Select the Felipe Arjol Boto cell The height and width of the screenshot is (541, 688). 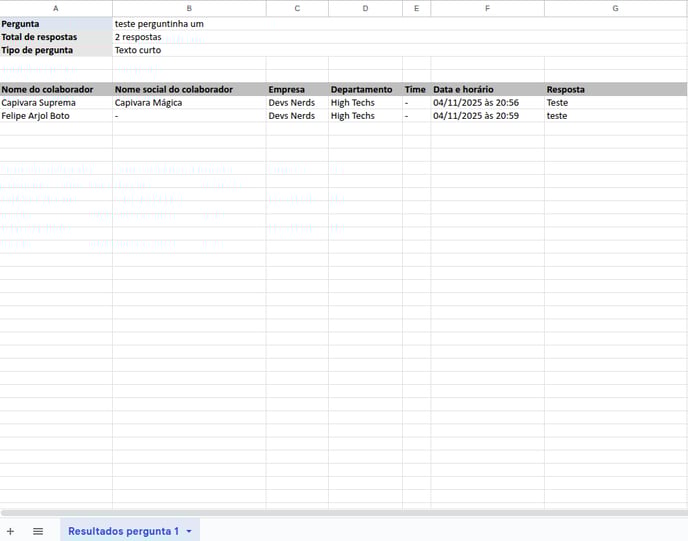(55, 116)
